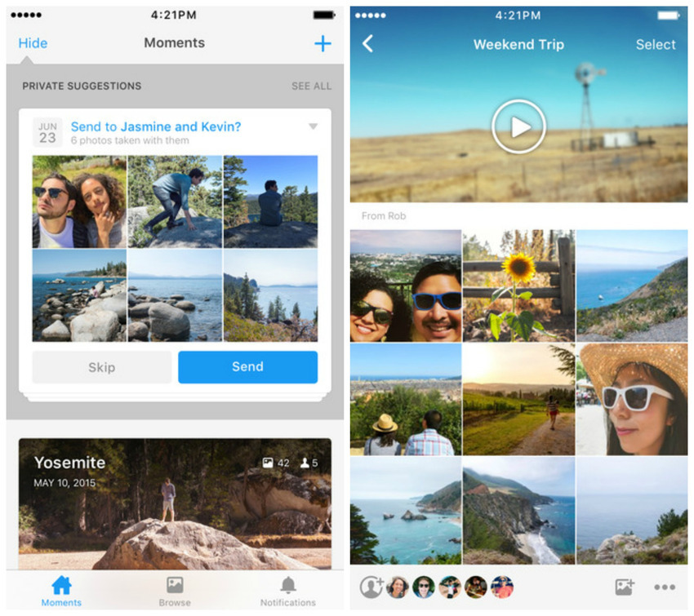Image resolution: width=694 pixels, height=616 pixels.
Task: Open the Notifications tab
Action: [287, 591]
